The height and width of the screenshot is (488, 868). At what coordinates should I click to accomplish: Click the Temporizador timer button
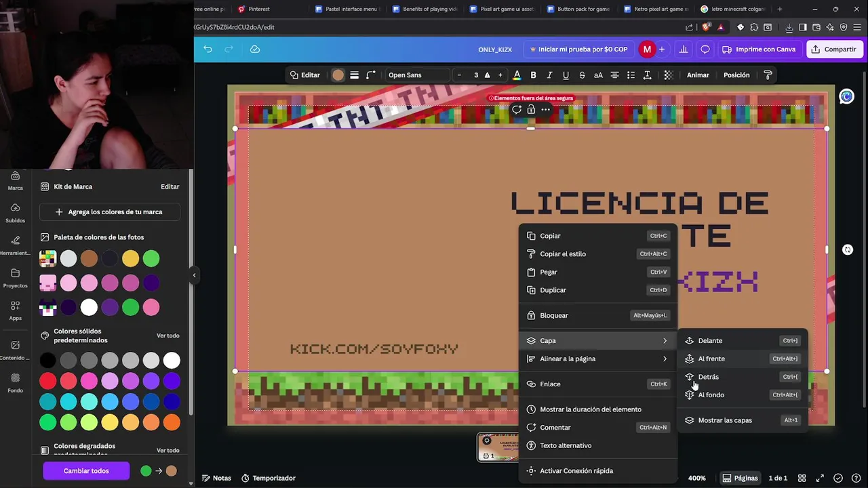click(269, 479)
